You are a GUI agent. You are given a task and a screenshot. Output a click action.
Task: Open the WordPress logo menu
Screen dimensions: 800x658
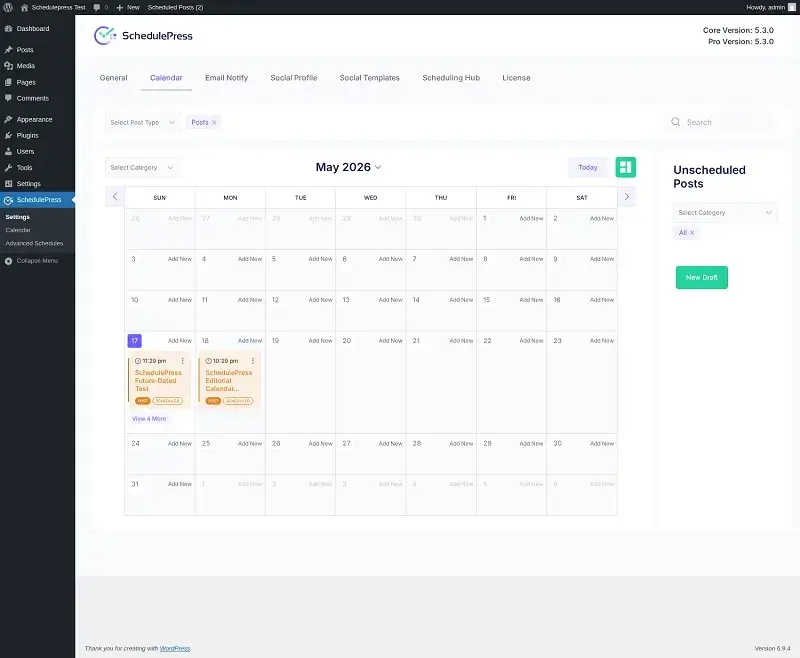8,7
